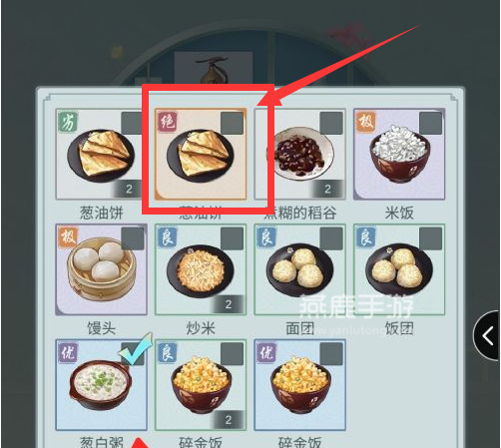
Task: Click the 良 grade 碎金饭 bowl image
Action: (201, 384)
